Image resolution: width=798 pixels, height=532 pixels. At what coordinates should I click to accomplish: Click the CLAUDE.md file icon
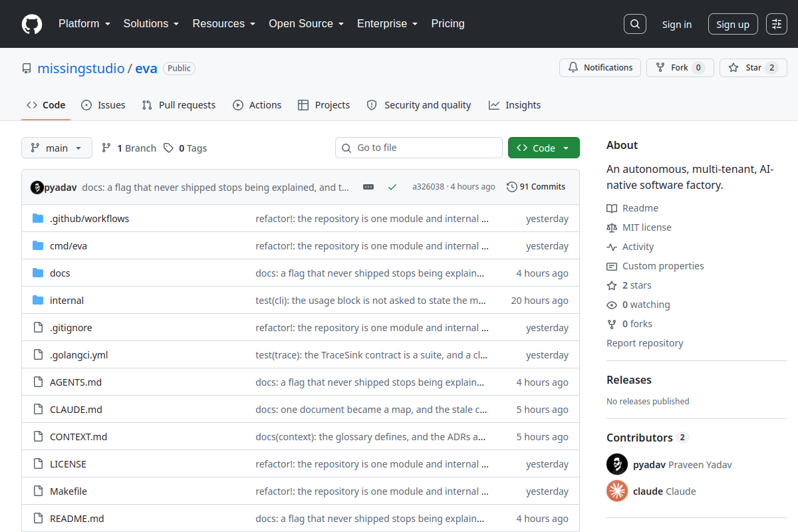[x=38, y=410]
